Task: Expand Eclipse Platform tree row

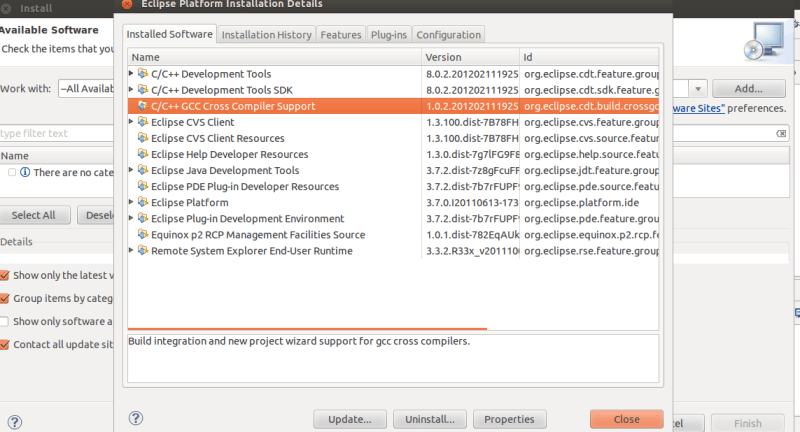Action: coord(131,202)
